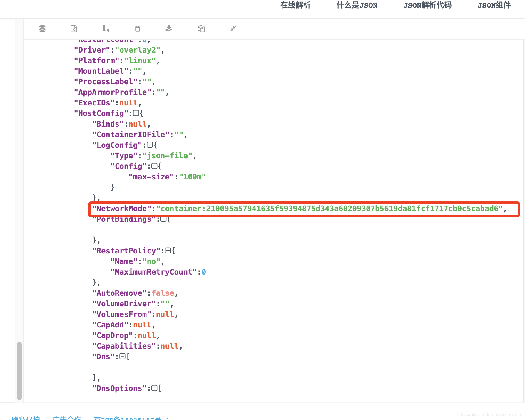Click the "CapDrop" key
Image resolution: width=525 pixels, height=420 pixels.
pos(113,335)
